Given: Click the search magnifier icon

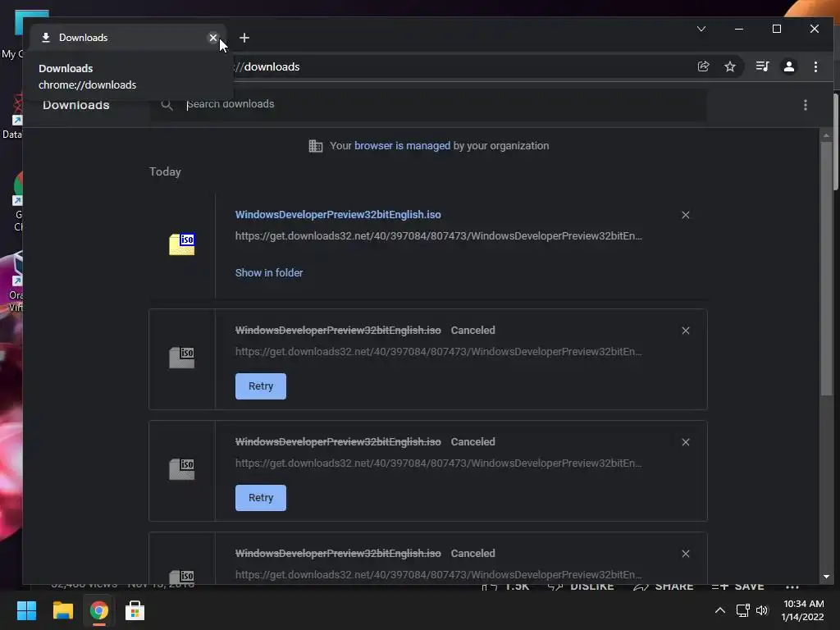Looking at the screenshot, I should [167, 105].
